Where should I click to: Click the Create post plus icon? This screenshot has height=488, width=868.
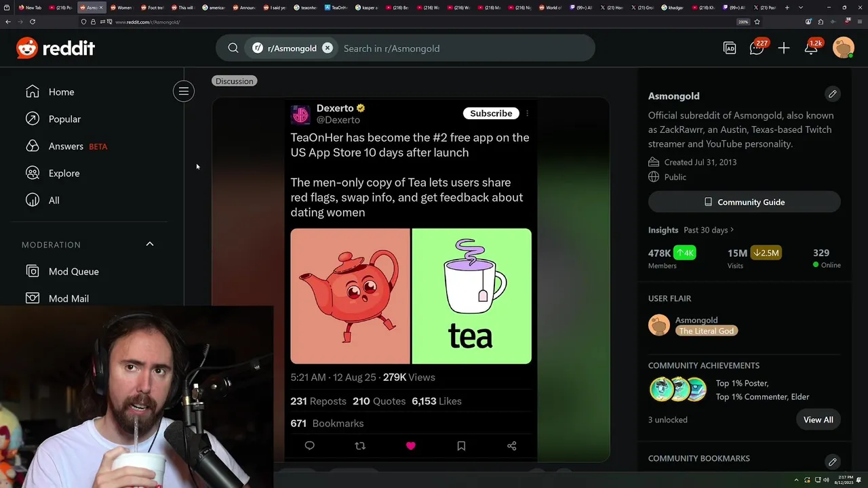coord(784,48)
